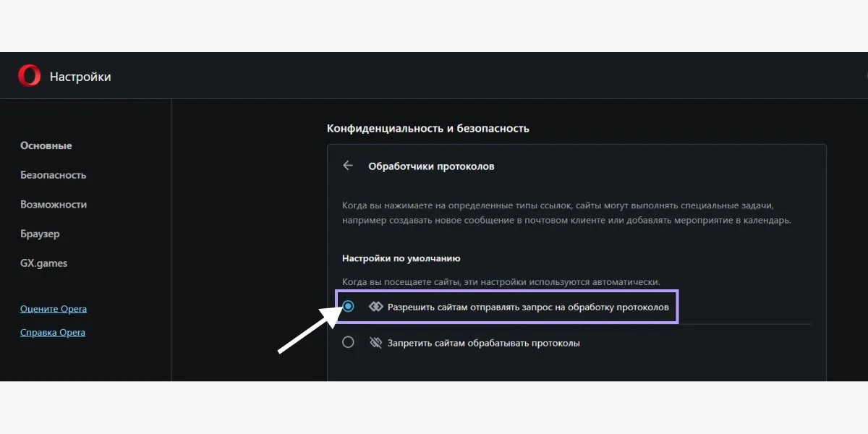Click the description paragraph about link types

click(x=566, y=213)
